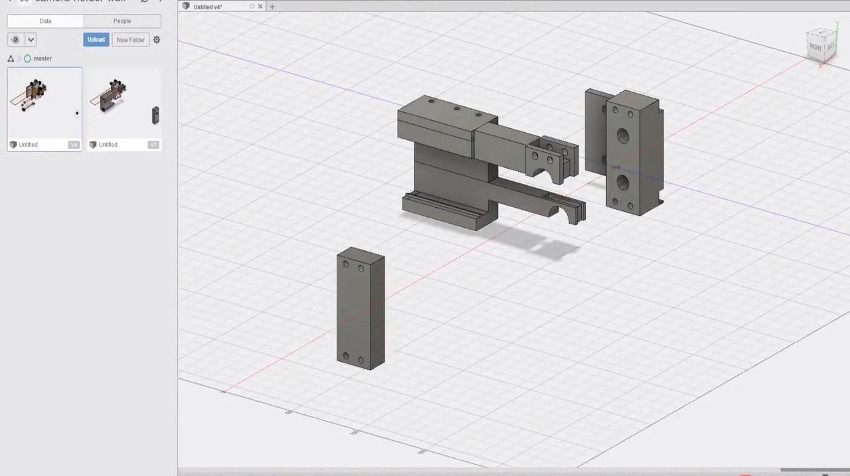Click the view mode icon button

(15, 40)
